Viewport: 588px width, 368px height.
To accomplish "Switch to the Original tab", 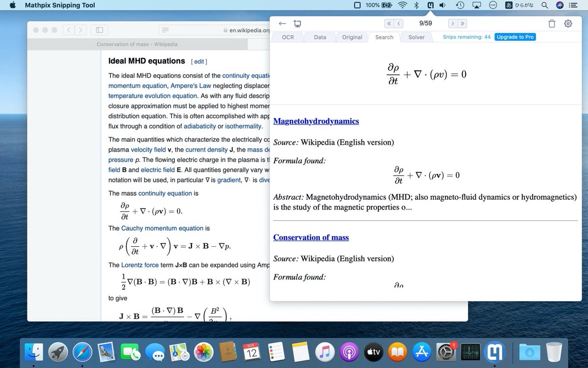I will (352, 37).
